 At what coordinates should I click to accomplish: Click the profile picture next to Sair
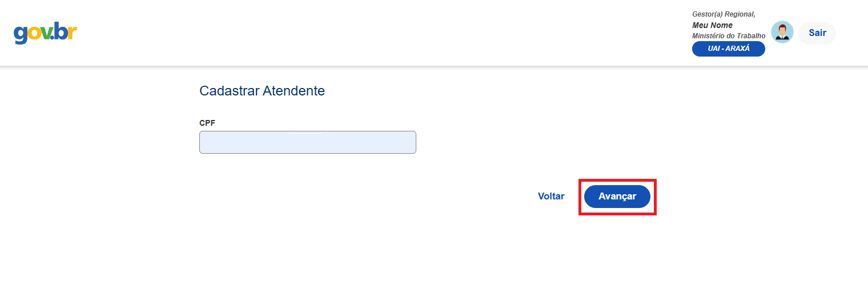click(x=782, y=33)
